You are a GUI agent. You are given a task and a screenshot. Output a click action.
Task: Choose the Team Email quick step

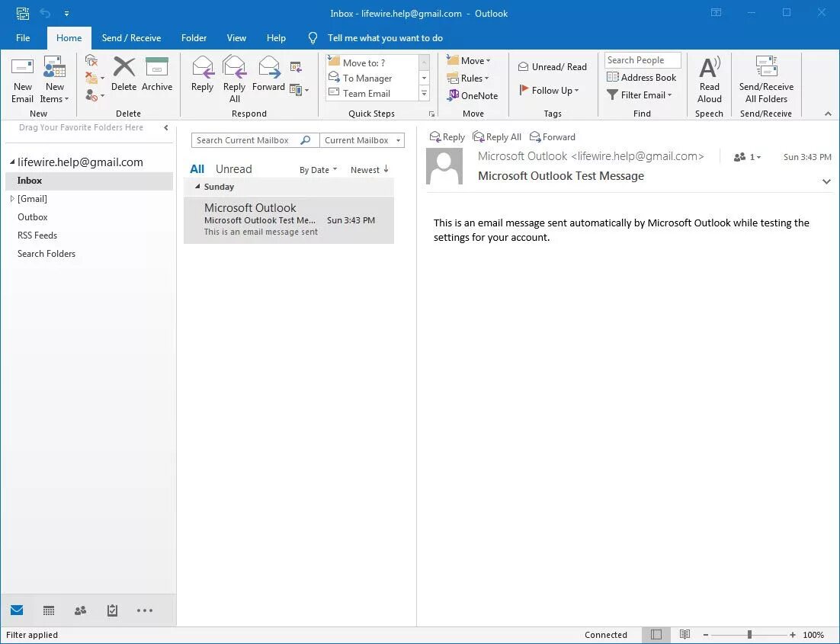pos(371,93)
